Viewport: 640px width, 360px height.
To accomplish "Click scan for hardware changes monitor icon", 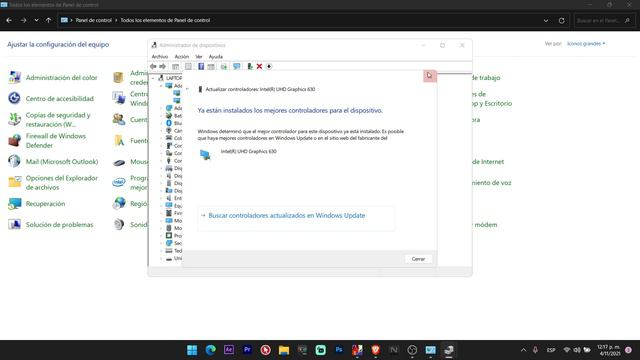I will click(236, 67).
